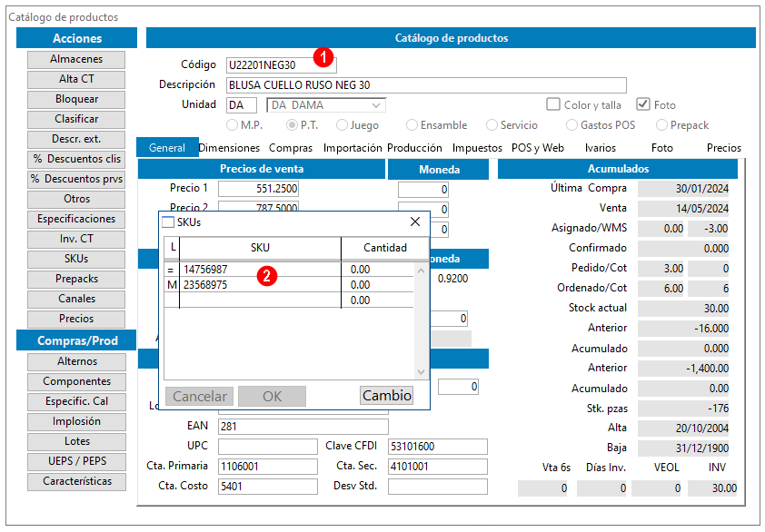Click the Otros button
Image resolution: width=765 pixels, height=532 pixels.
click(x=76, y=200)
